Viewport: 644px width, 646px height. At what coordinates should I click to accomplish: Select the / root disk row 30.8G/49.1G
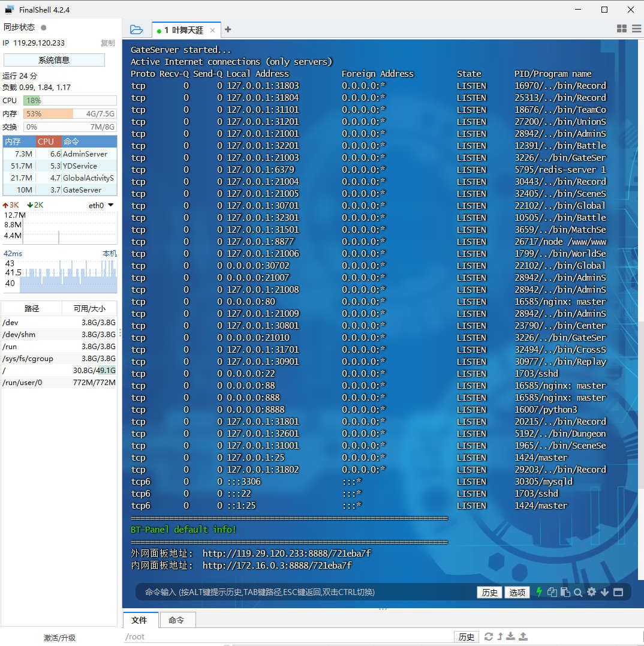coord(59,370)
